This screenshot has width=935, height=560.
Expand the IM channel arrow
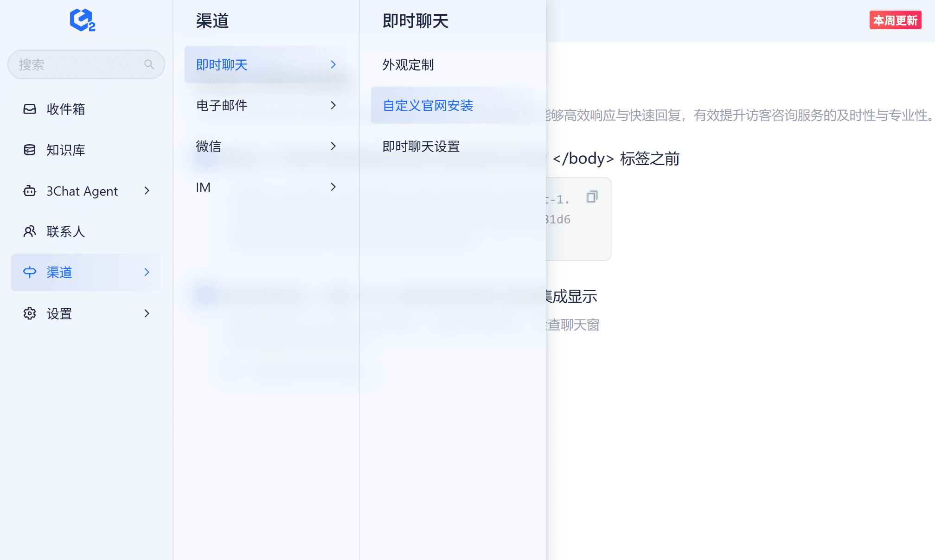coord(333,187)
